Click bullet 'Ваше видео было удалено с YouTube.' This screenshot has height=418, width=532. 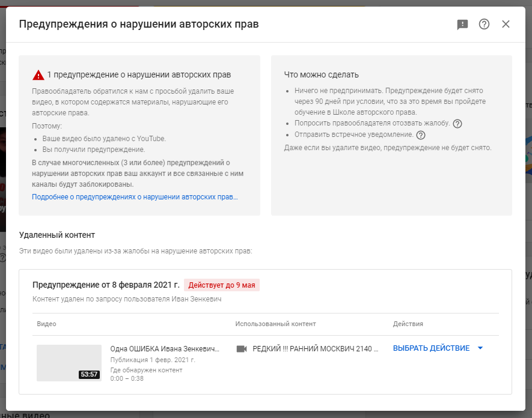point(104,139)
